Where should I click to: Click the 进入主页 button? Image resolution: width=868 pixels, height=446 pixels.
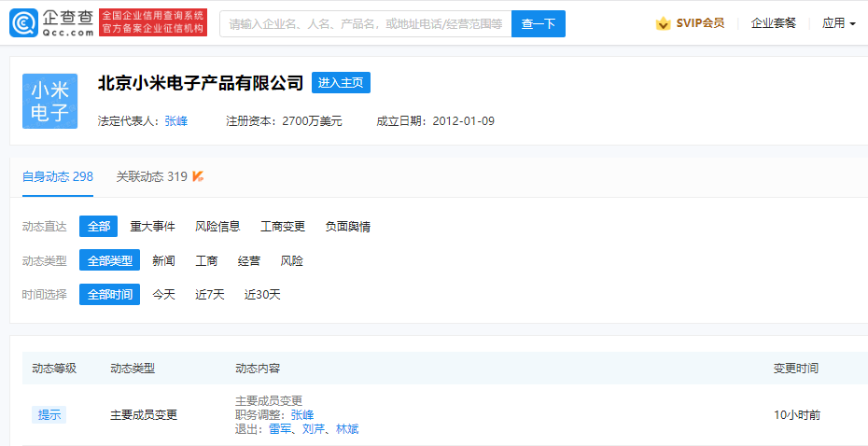[x=341, y=82]
